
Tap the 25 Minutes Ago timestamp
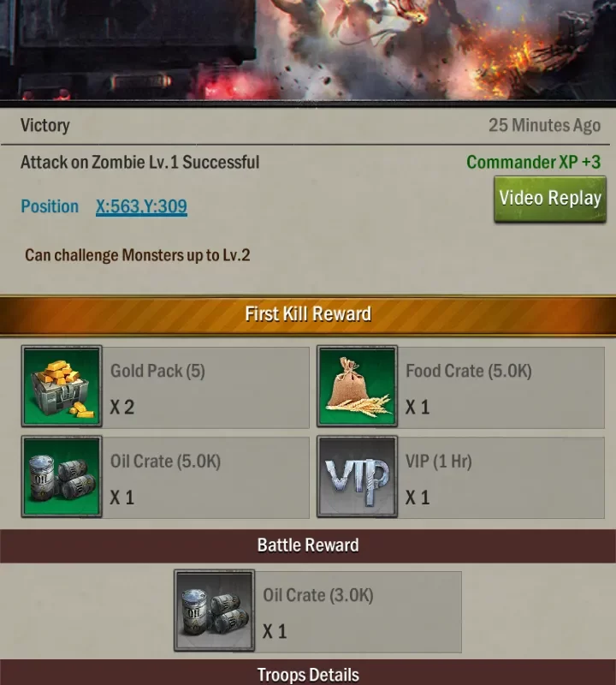[544, 125]
